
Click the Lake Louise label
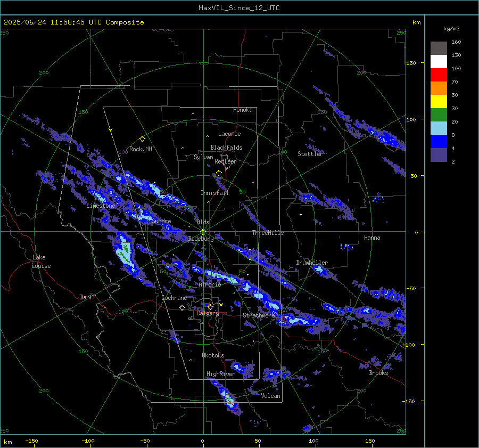click(41, 262)
